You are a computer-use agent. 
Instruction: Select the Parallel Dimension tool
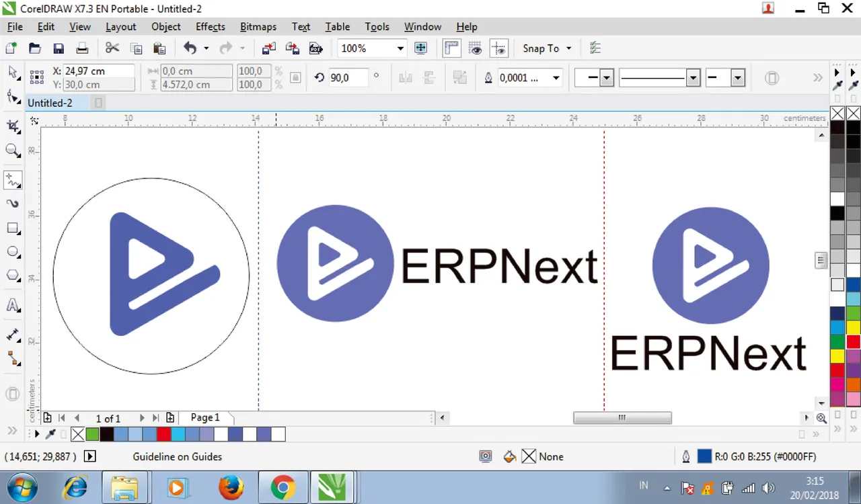pos(12,335)
